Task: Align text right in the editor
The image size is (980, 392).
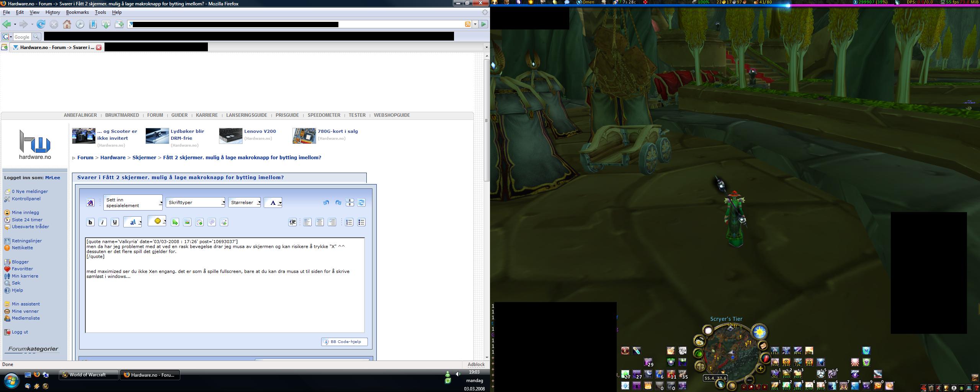Action: tap(332, 222)
